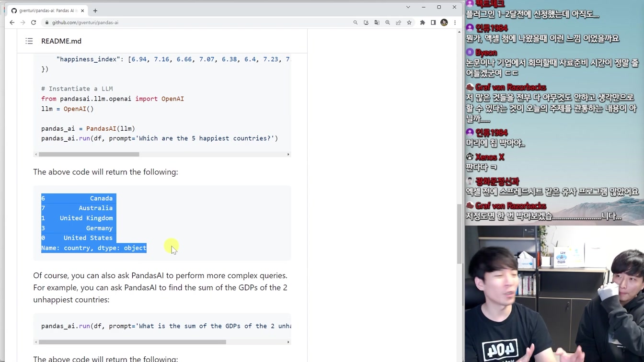This screenshot has height=362, width=644.
Task: Click "pandas_ai = PandasAI(llm)" code line
Action: [88, 128]
